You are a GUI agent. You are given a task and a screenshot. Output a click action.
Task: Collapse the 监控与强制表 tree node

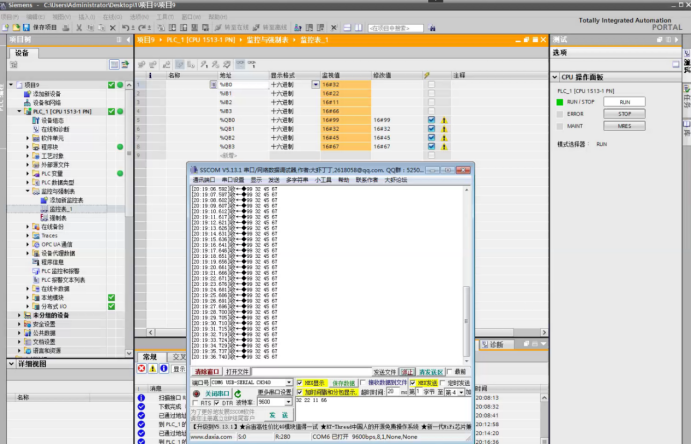pyautogui.click(x=28, y=191)
